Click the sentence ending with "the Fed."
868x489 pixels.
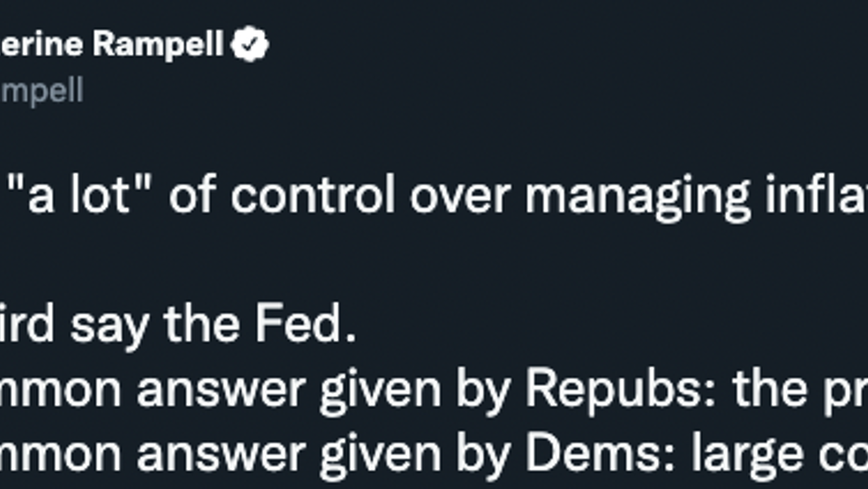coord(178,325)
